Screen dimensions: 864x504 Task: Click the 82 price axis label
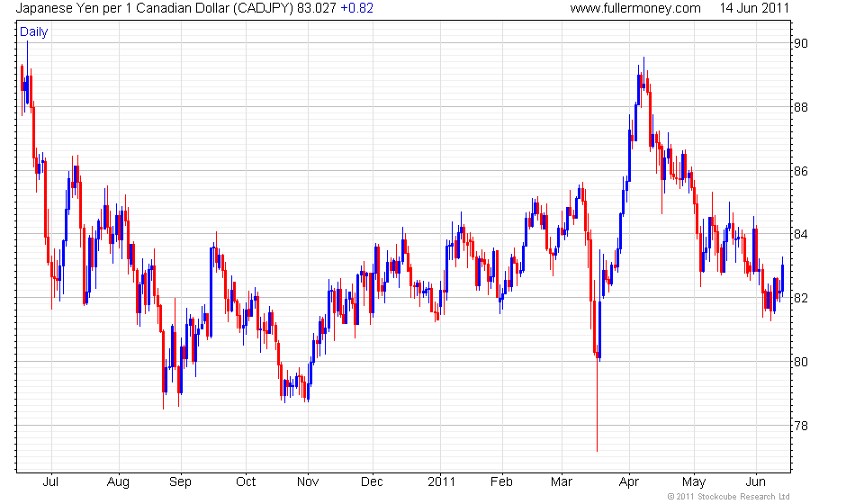(801, 299)
